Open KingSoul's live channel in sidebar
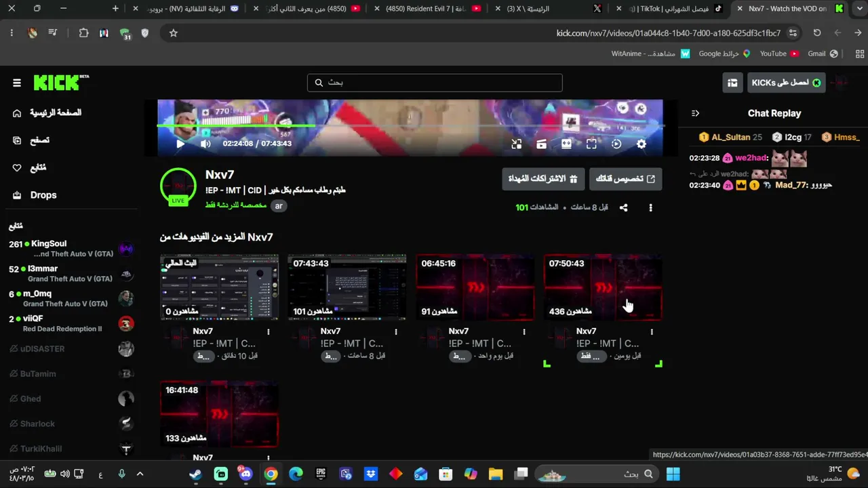The height and width of the screenshot is (488, 868). pyautogui.click(x=71, y=249)
